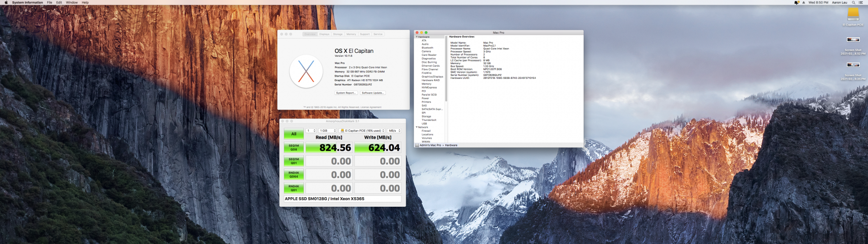Select Firewall under Network
The width and height of the screenshot is (868, 244).
click(x=426, y=131)
